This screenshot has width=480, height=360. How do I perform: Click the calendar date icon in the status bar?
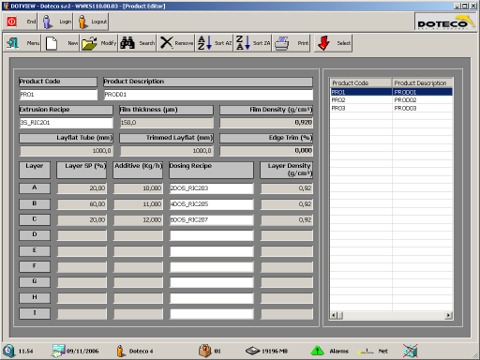click(x=58, y=351)
